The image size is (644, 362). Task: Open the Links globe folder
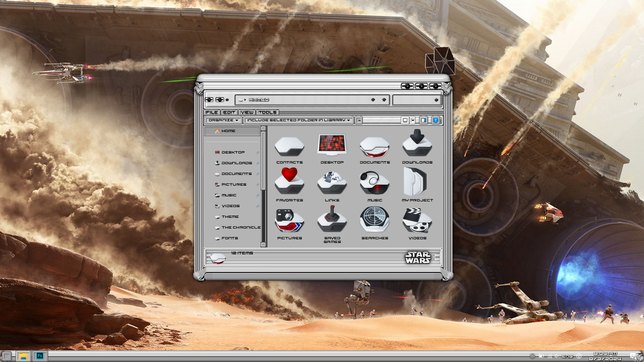(x=332, y=183)
